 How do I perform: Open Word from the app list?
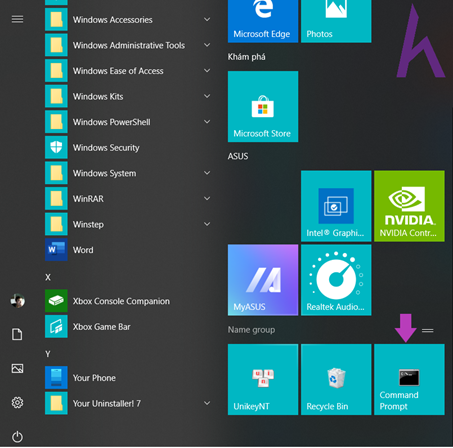coord(128,250)
